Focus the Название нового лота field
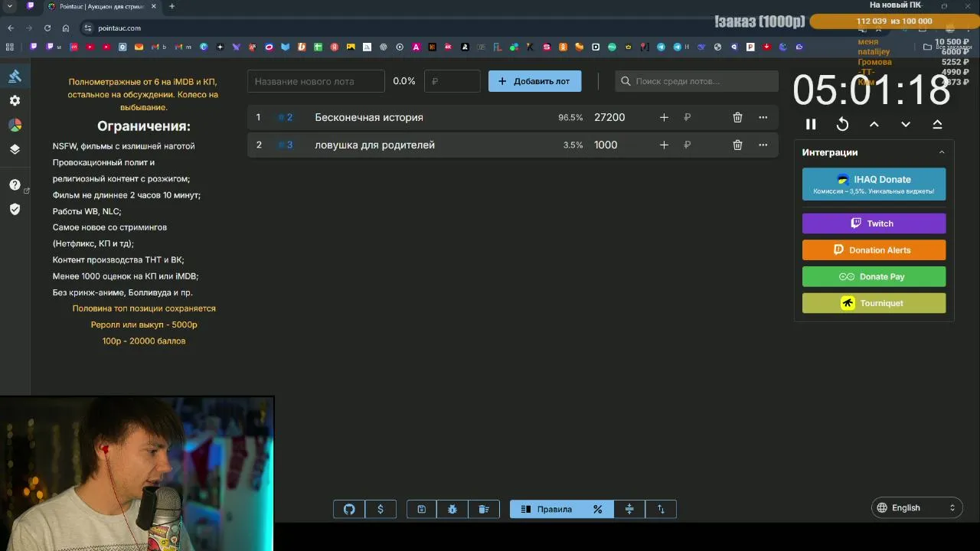 click(316, 81)
